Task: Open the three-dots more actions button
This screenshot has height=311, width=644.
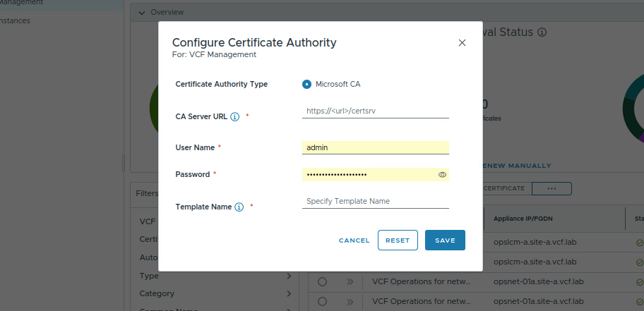Action: tap(551, 189)
